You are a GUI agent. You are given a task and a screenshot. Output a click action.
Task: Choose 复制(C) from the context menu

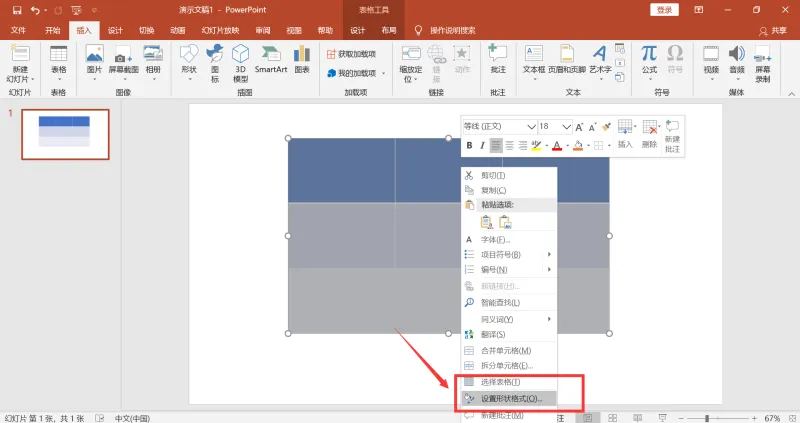(x=509, y=190)
